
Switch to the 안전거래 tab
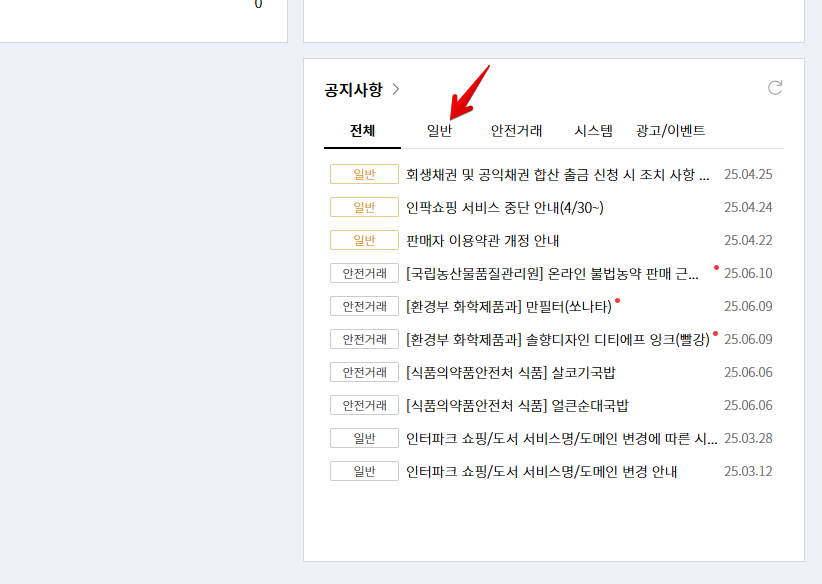[516, 131]
